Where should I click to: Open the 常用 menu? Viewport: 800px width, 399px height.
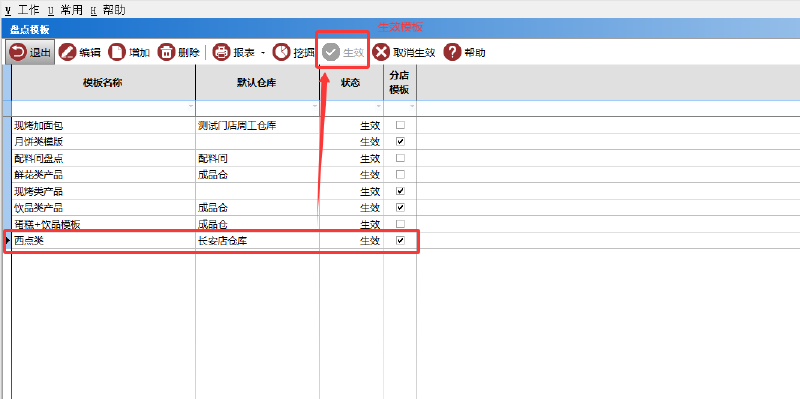pyautogui.click(x=65, y=10)
